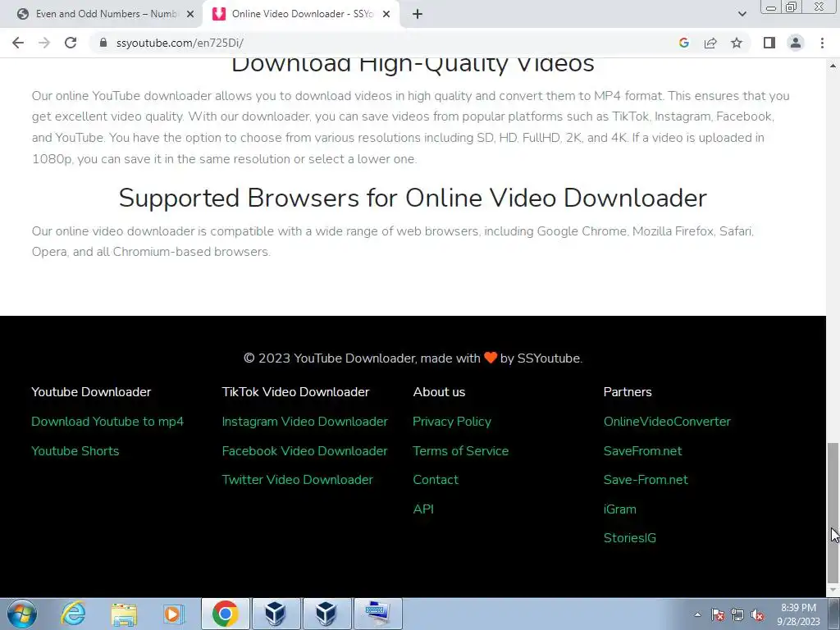Image resolution: width=840 pixels, height=630 pixels.
Task: Expand the tab search chevron
Action: coord(742,14)
